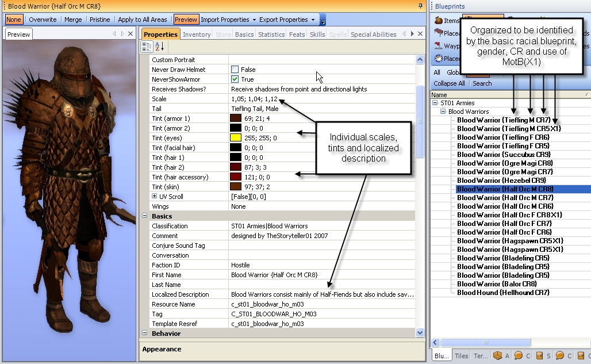Click Apply to All Areas button

[143, 20]
